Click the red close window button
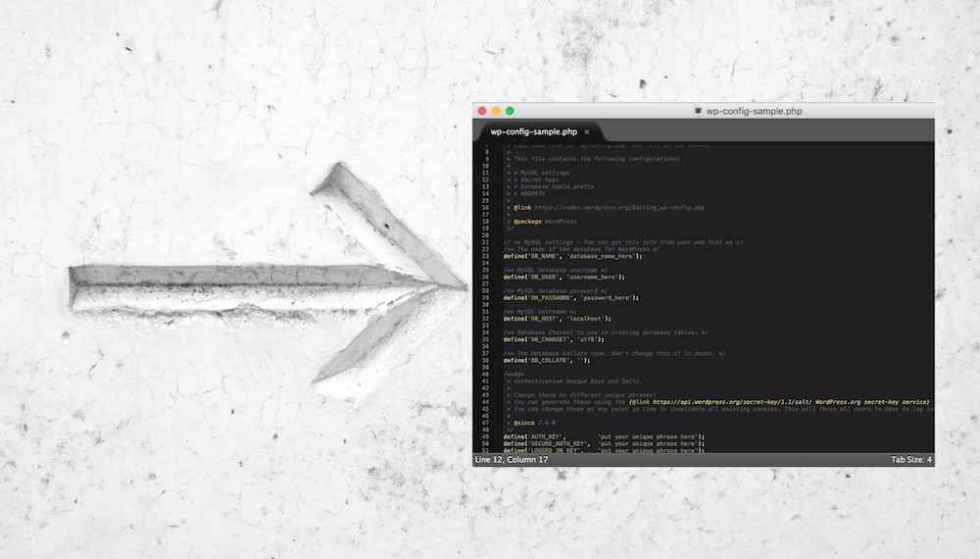Viewport: 980px width, 559px height. pos(481,111)
